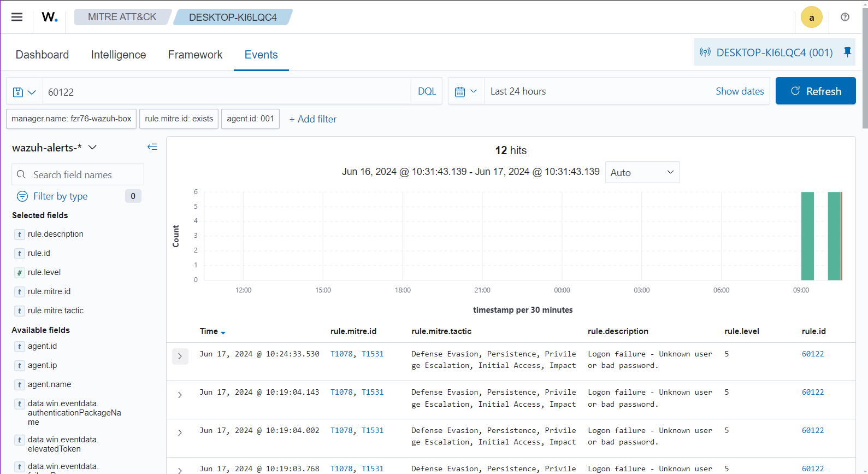This screenshot has width=868, height=474.
Task: Click Show dates link
Action: click(740, 91)
